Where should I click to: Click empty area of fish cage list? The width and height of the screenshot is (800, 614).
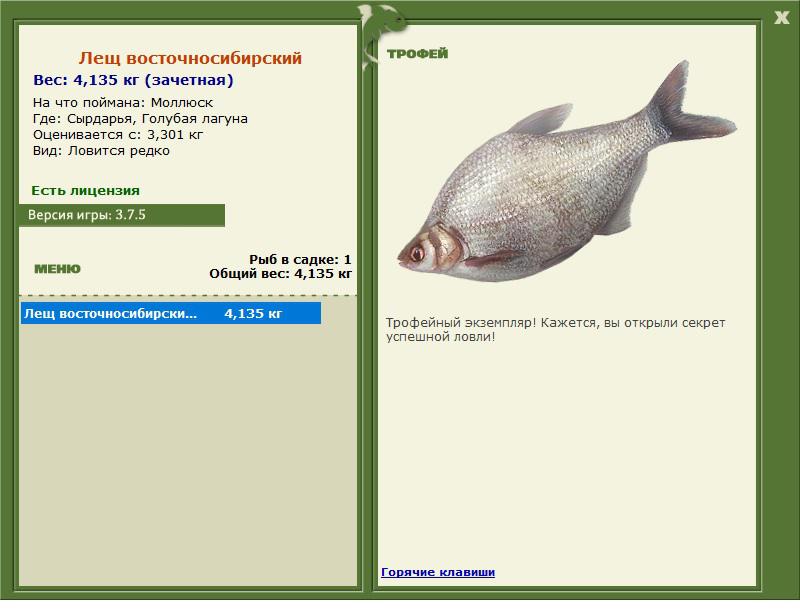(188, 454)
